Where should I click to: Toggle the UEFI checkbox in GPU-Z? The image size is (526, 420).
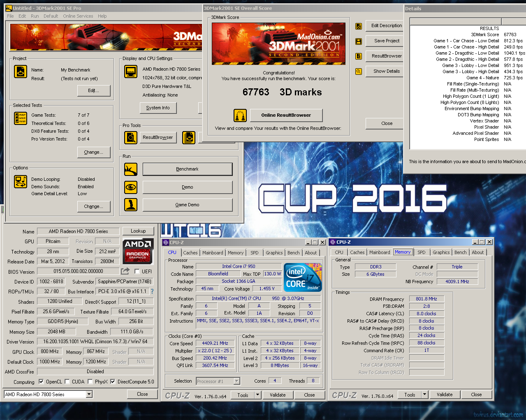(137, 271)
